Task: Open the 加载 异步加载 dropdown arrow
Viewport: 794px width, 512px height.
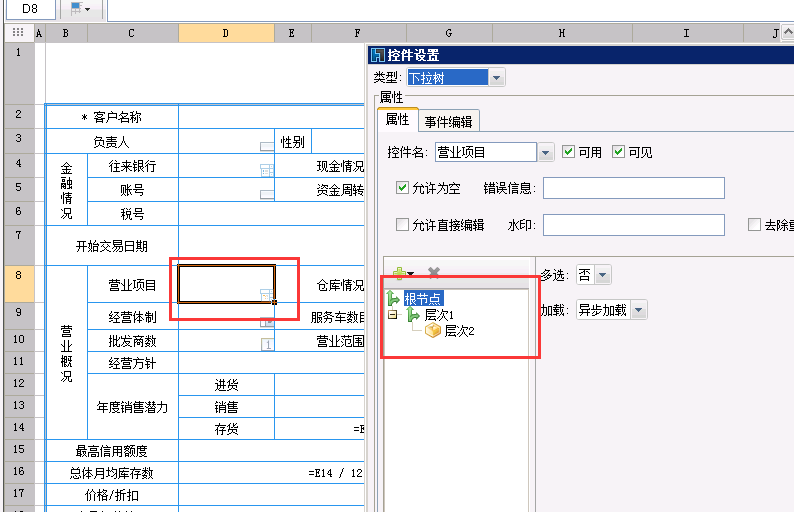Action: click(x=639, y=310)
